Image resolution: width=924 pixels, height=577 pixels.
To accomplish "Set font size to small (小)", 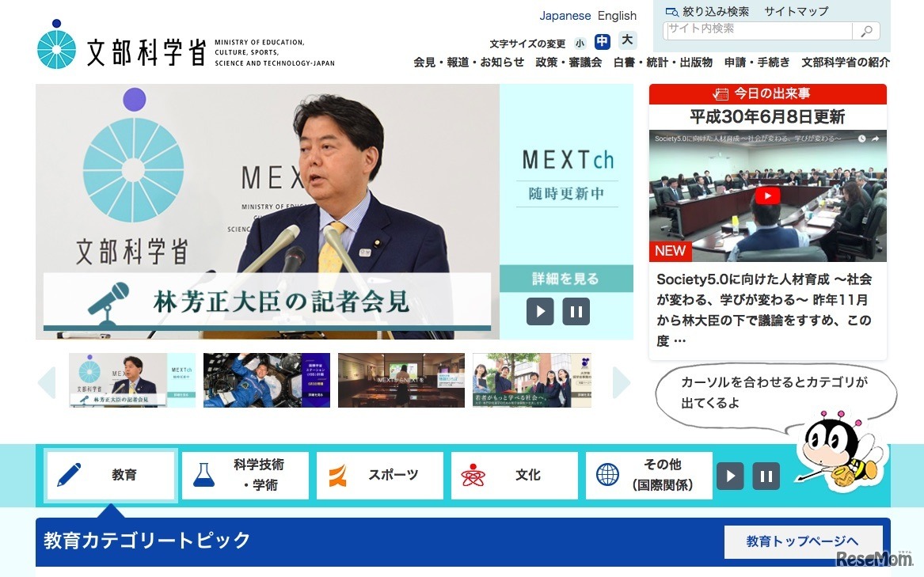I will 580,43.
